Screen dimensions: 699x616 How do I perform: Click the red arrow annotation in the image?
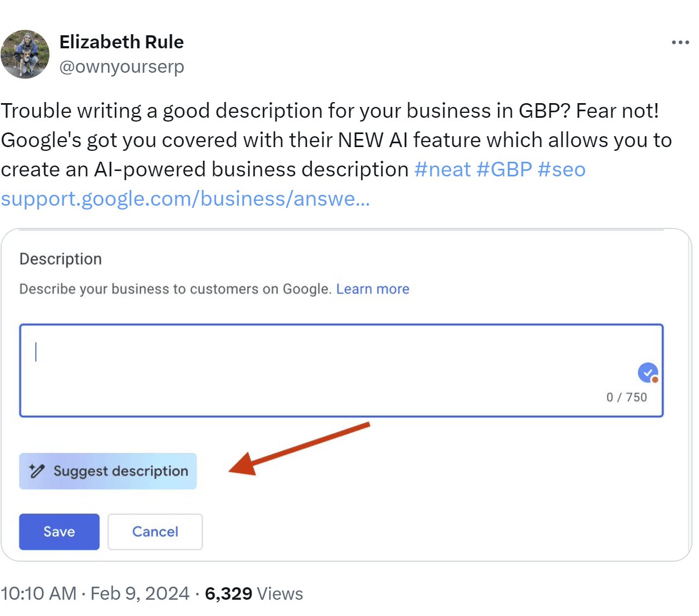pos(299,448)
